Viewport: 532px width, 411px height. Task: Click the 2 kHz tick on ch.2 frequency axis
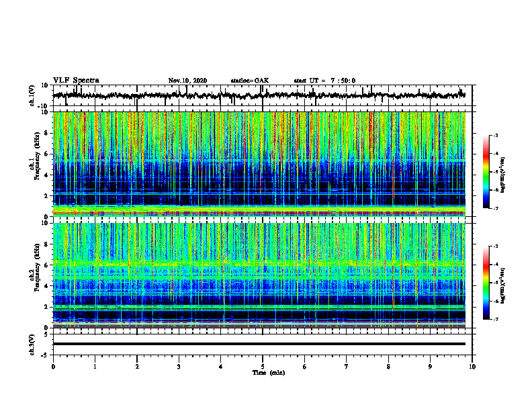coord(46,307)
